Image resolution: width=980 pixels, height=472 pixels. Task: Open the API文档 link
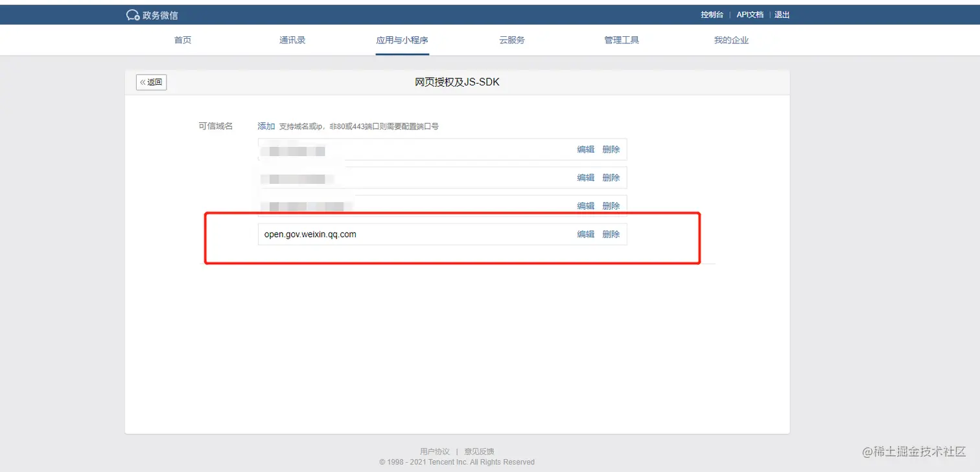(750, 15)
